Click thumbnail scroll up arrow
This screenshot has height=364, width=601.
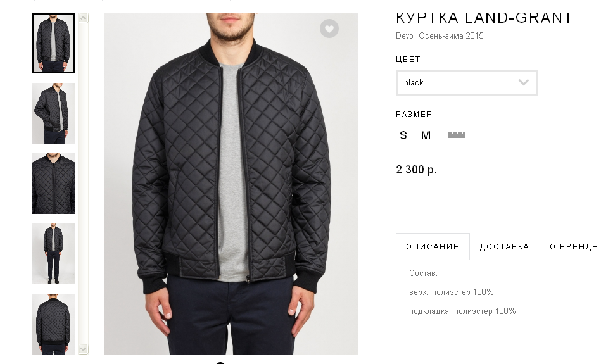(x=83, y=18)
